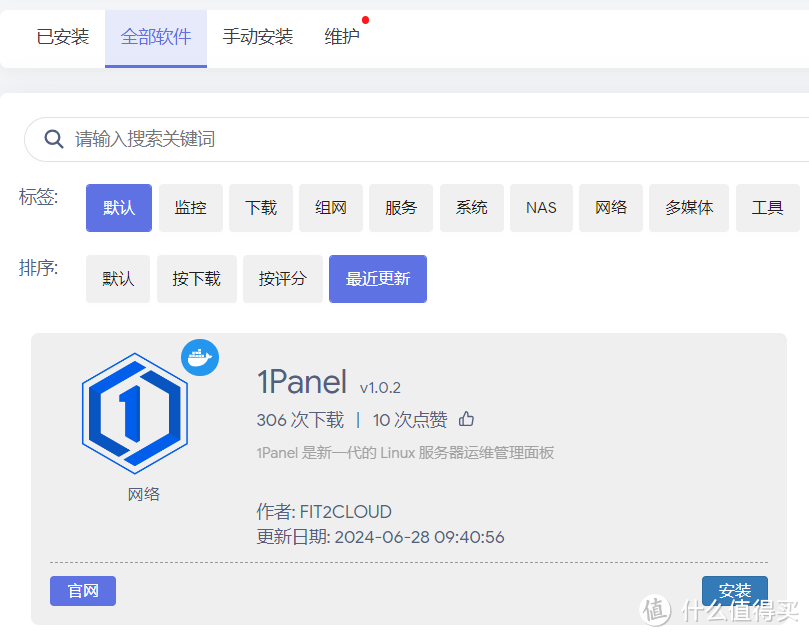Viewport: 809px width, 637px height.
Task: Enable the 下载 filter tag
Action: (x=260, y=208)
